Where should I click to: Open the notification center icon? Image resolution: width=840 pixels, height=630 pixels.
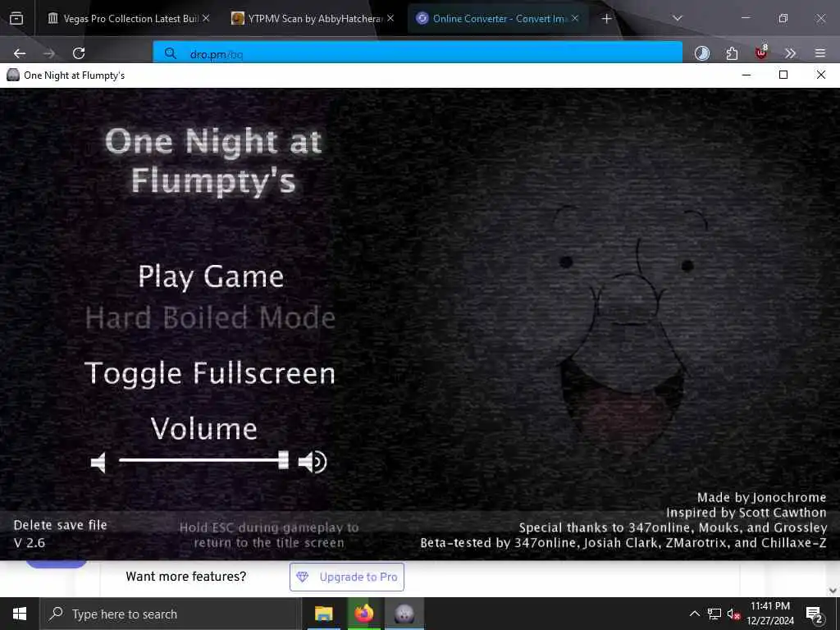(x=814, y=614)
